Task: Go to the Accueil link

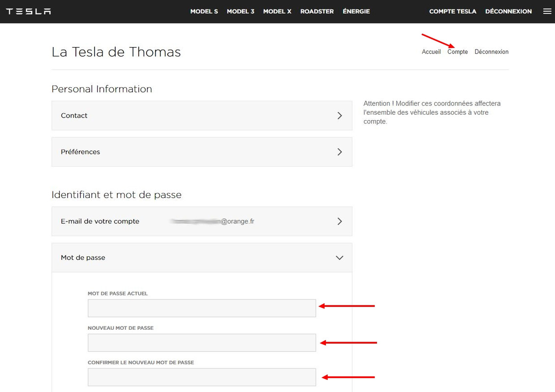Action: click(x=431, y=51)
